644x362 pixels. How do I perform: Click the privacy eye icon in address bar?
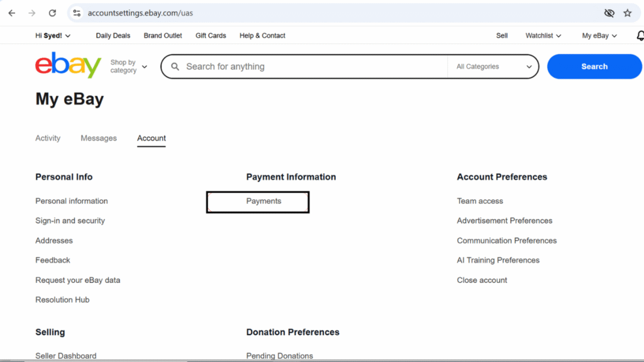click(609, 13)
